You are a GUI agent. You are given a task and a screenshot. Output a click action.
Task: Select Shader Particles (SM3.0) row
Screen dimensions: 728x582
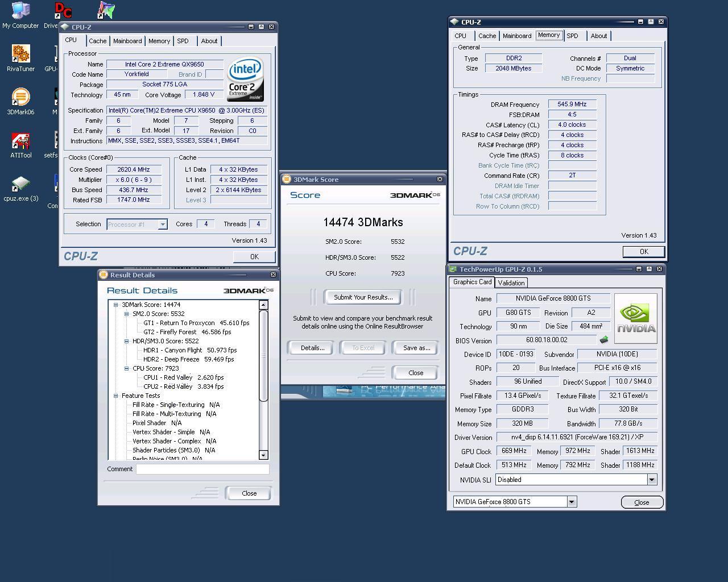click(174, 450)
